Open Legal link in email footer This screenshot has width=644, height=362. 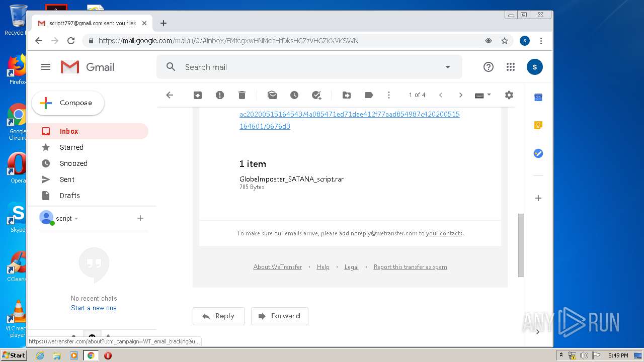352,267
